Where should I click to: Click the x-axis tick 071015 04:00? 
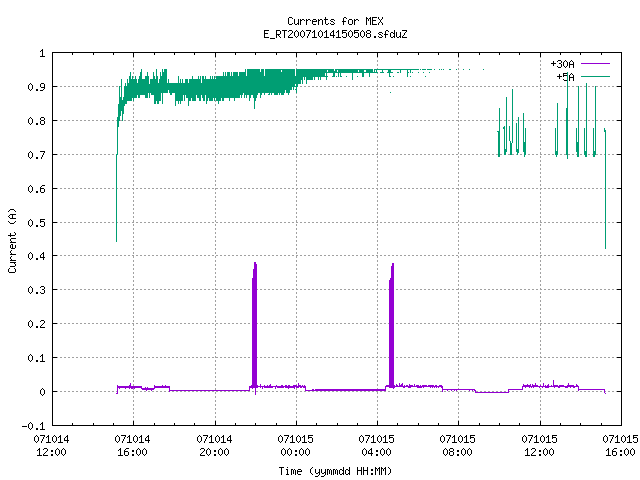point(376,445)
